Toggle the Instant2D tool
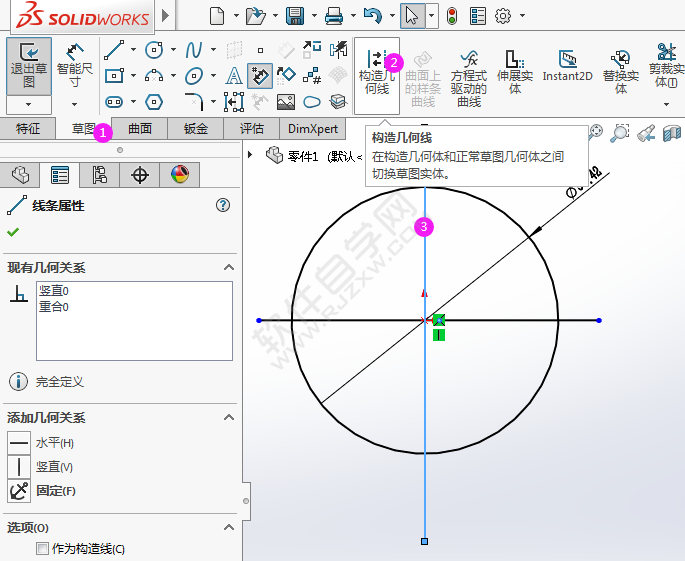 (567, 66)
